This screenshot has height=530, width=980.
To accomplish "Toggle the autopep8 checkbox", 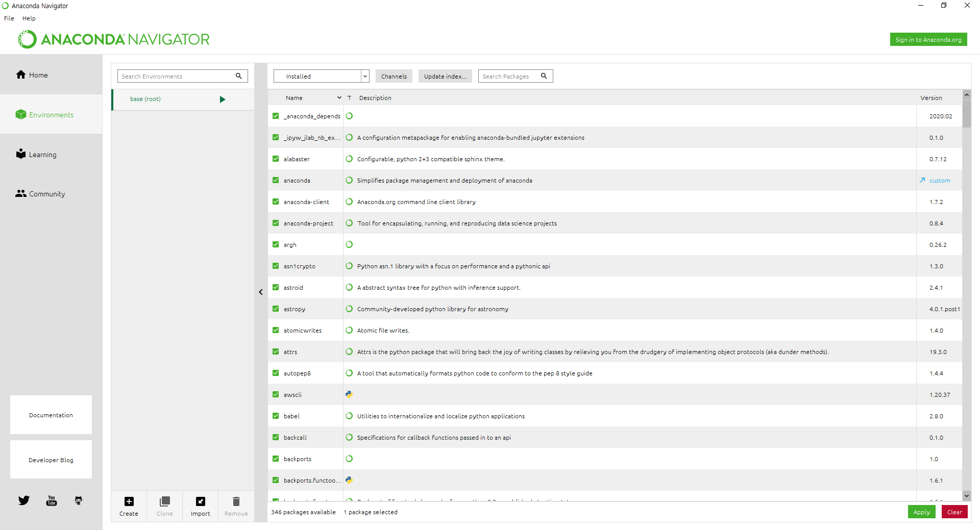I will (276, 373).
